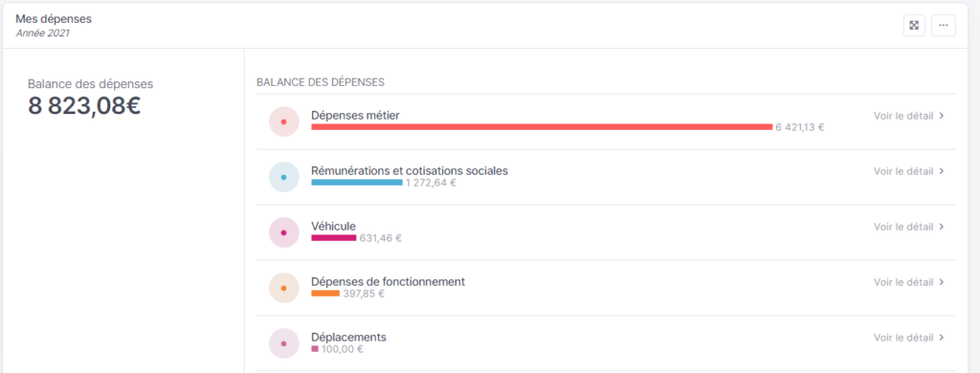Click the red Dépenses métier category icon

pos(283,121)
